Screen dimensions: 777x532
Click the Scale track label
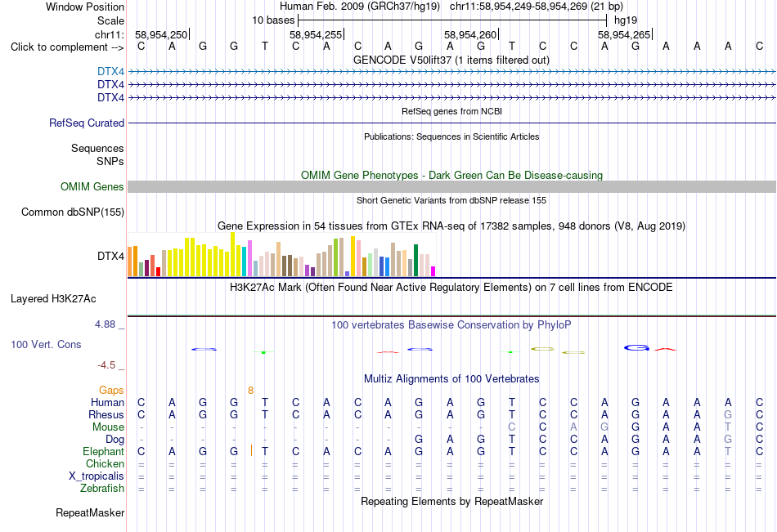[110, 20]
